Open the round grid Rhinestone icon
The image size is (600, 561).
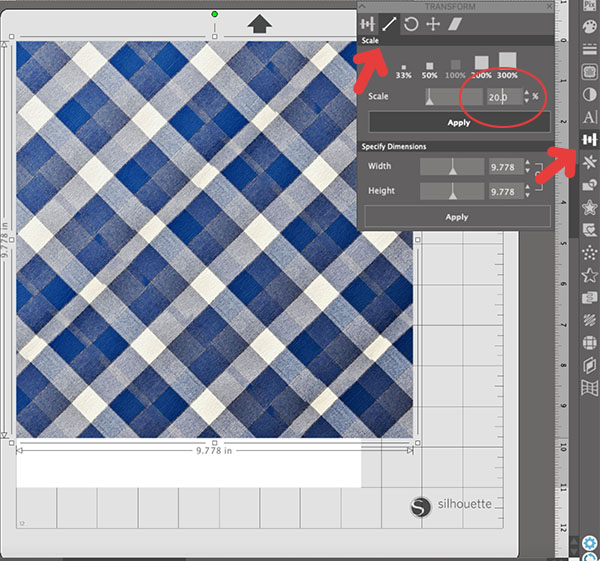point(589,342)
